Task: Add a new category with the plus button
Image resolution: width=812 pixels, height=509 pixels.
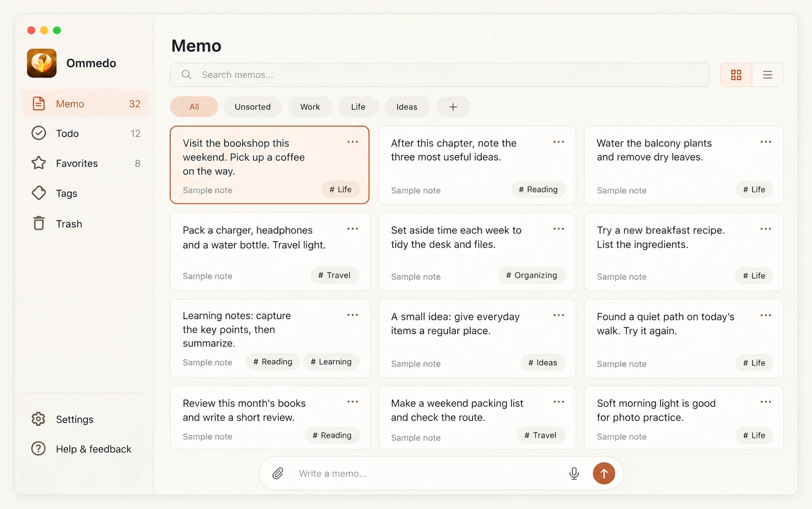Action: [x=453, y=107]
